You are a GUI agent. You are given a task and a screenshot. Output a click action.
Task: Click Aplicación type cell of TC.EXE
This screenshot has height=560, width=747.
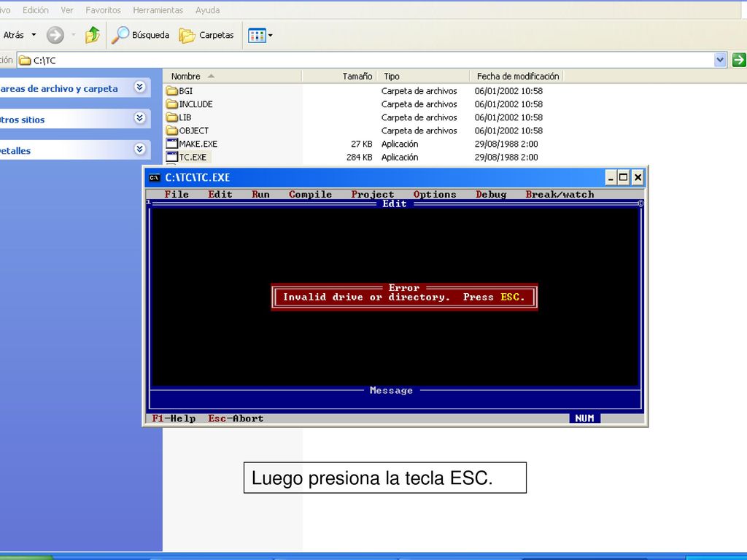[x=400, y=157]
